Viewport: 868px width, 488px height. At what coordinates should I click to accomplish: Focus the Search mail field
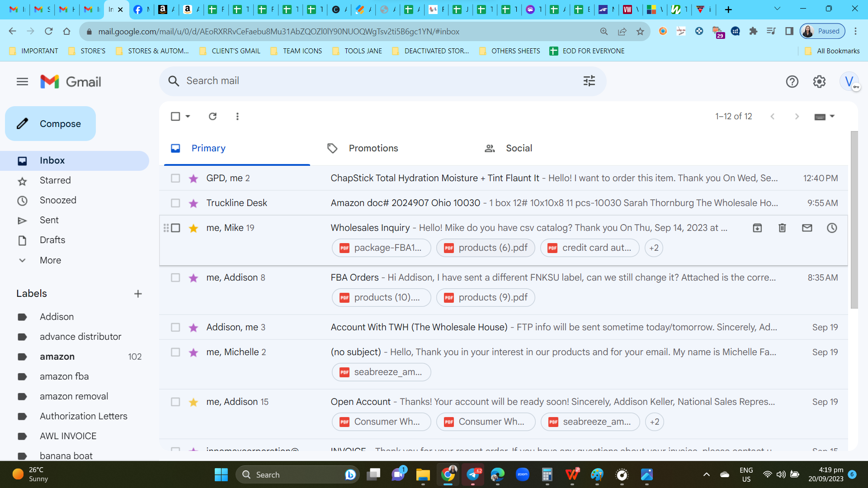click(382, 81)
